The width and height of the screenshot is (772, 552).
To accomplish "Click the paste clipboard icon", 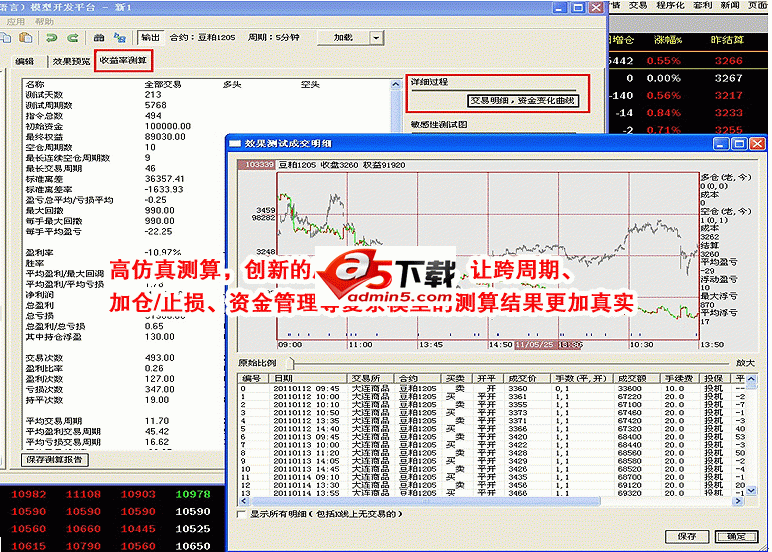I will coord(26,38).
